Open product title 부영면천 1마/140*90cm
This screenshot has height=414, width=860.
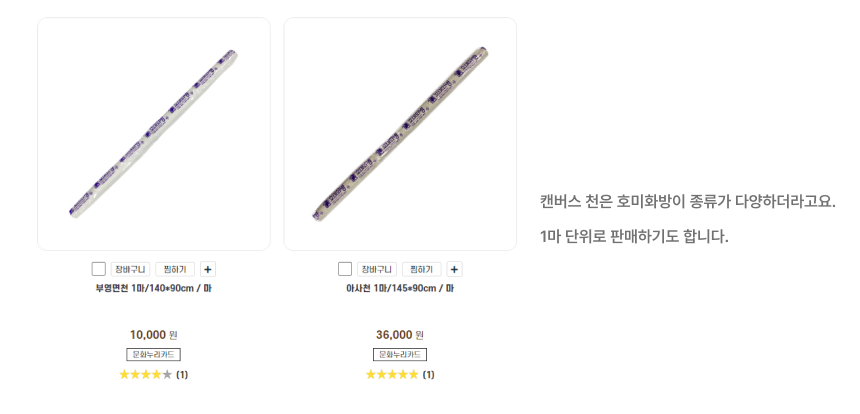pos(154,289)
